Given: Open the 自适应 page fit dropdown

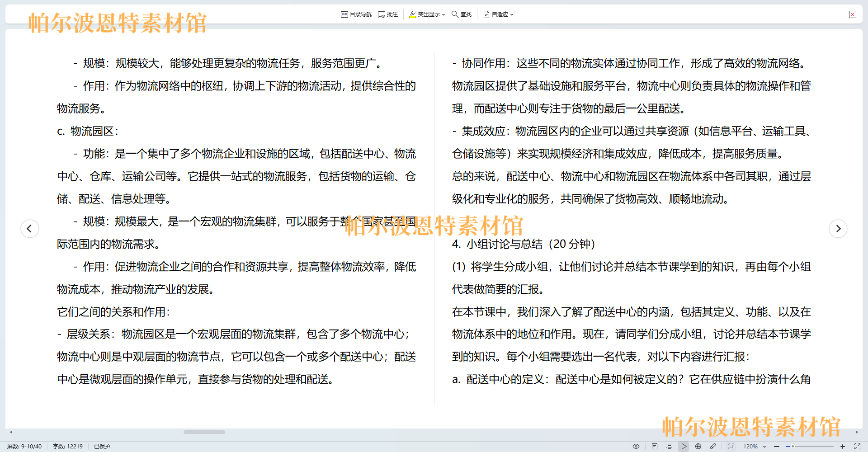Looking at the screenshot, I should point(498,14).
